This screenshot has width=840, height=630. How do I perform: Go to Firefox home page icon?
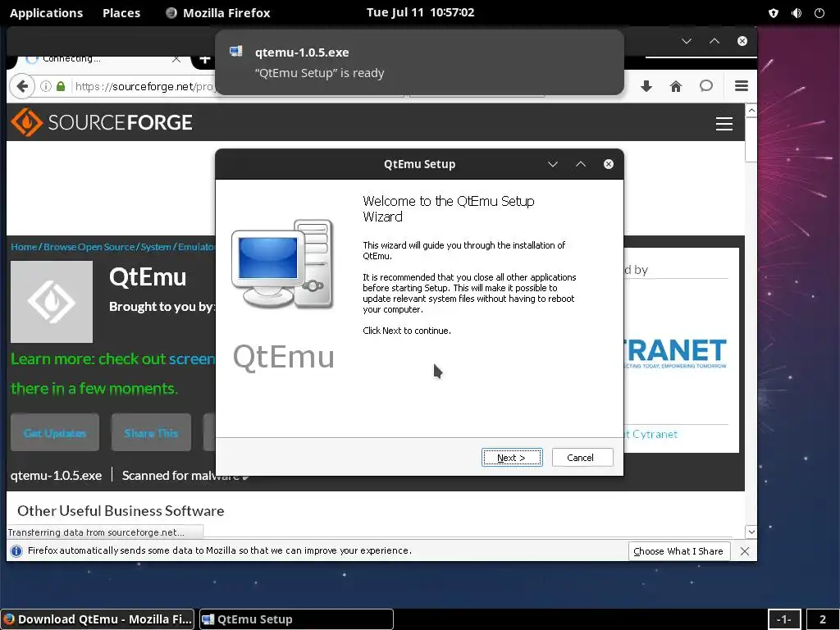click(x=676, y=86)
